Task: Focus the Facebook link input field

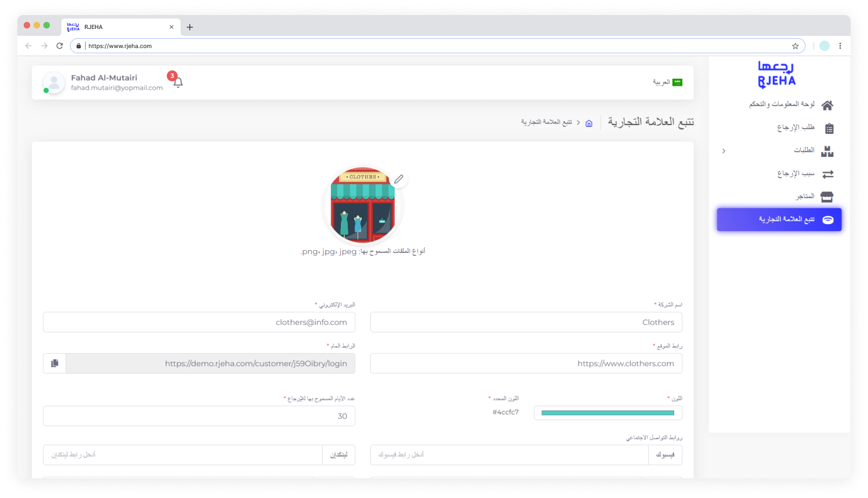Action: pos(509,455)
